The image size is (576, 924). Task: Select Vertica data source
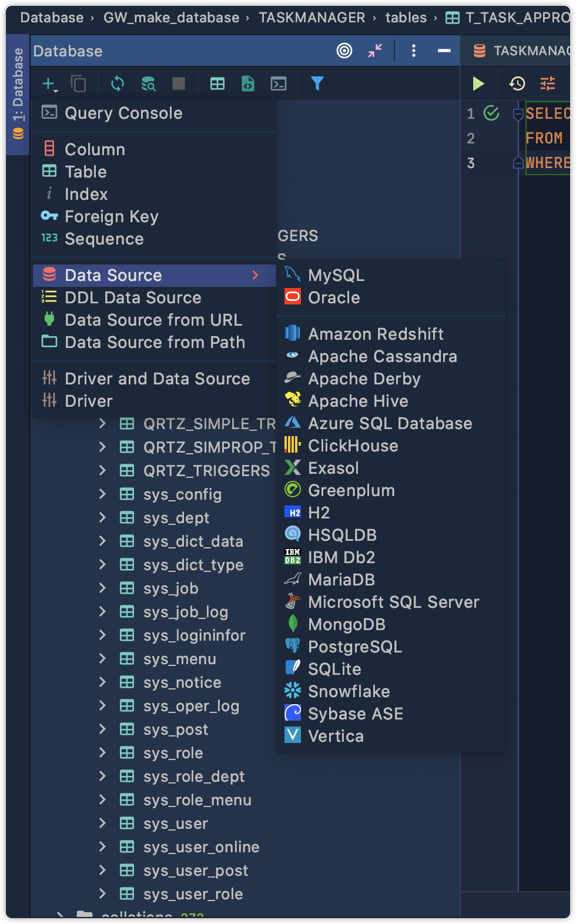point(391,736)
